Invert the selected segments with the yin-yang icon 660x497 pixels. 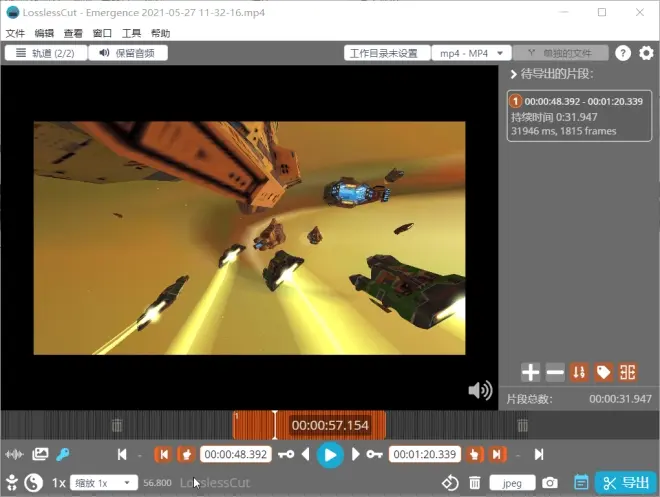click(x=34, y=483)
